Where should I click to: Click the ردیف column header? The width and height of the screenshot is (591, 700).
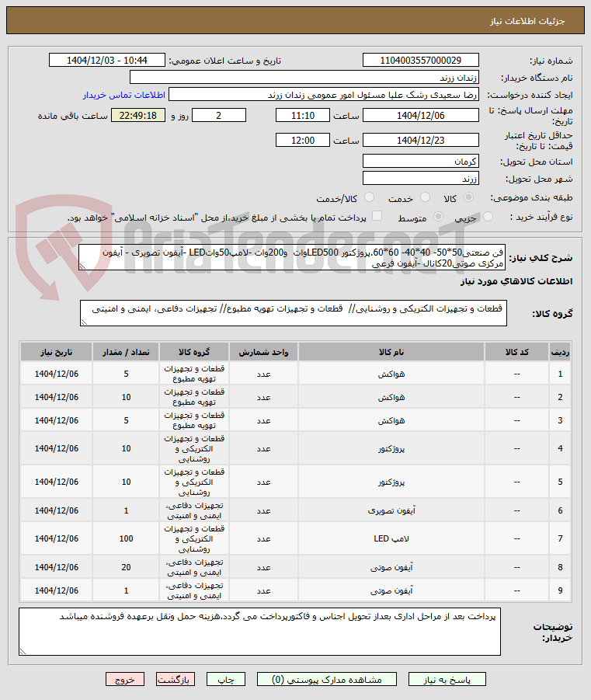560,352
